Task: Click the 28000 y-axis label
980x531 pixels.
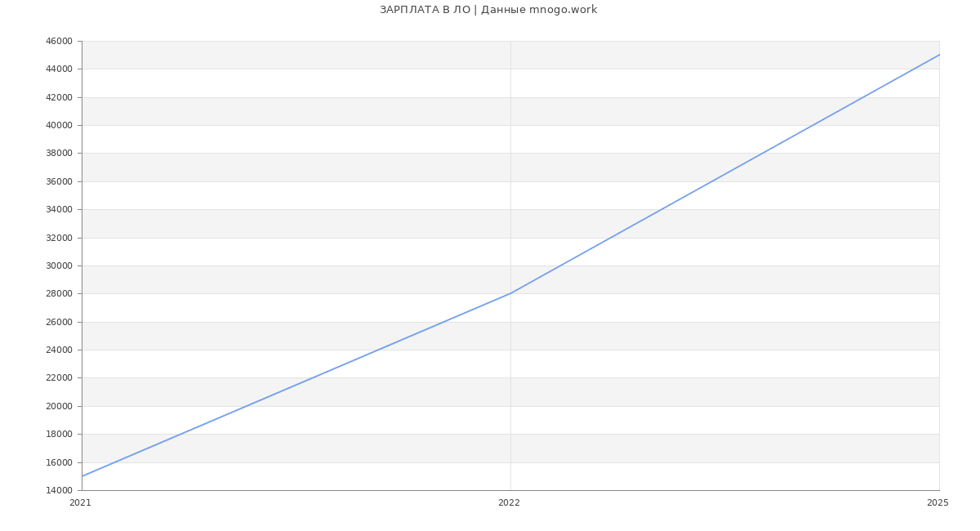Action: click(59, 294)
